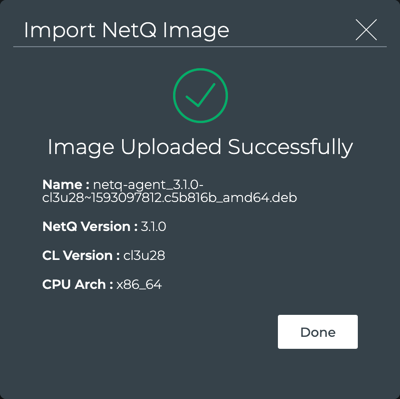Click the green checkmark success icon

[x=200, y=95]
